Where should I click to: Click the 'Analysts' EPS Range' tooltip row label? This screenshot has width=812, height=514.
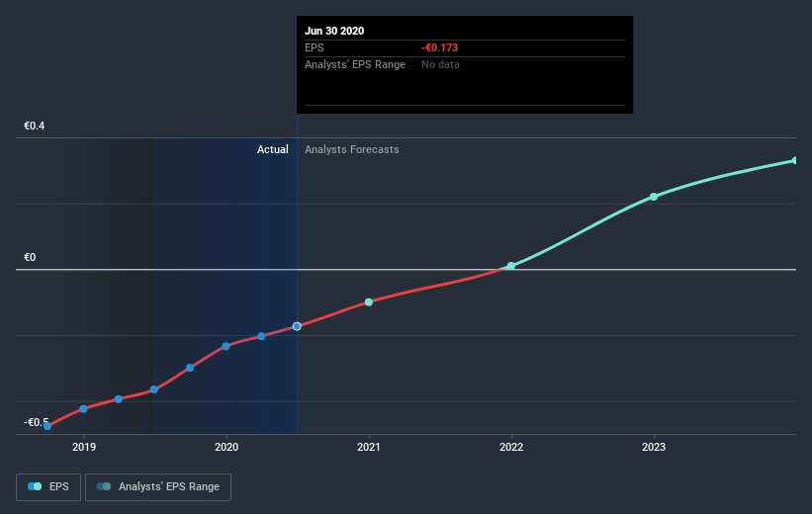click(x=355, y=64)
